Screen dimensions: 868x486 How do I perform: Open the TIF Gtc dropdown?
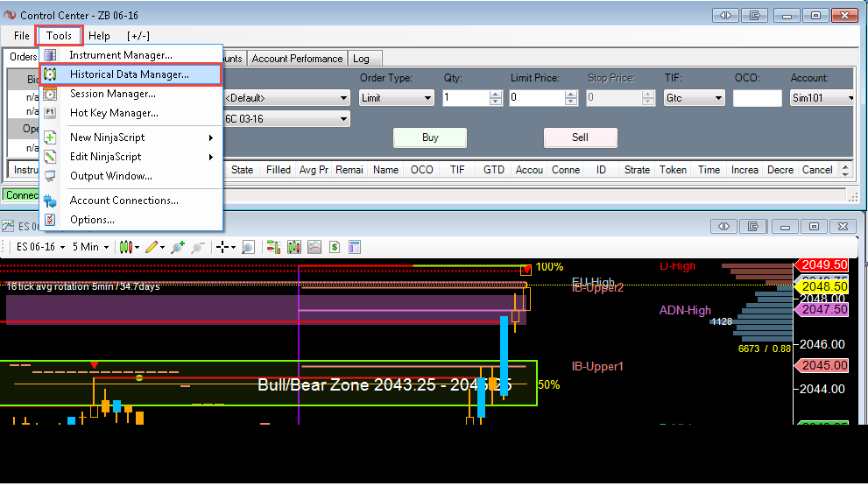click(x=695, y=98)
